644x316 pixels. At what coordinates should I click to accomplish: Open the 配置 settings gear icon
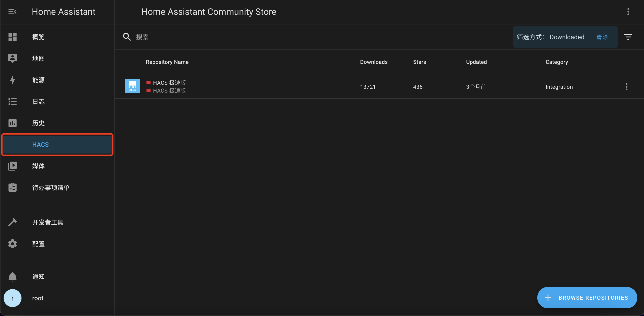(12, 244)
